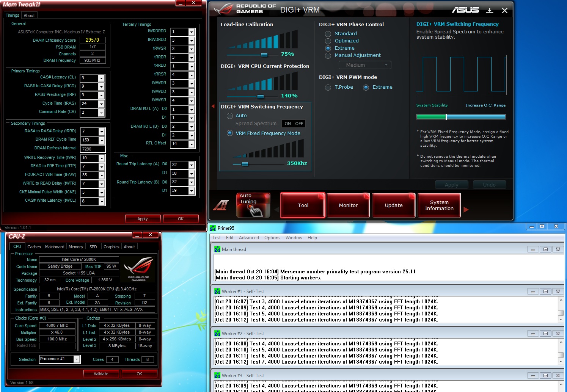Open tWRDRDD dropdown in Tertiary Timings

[191, 32]
